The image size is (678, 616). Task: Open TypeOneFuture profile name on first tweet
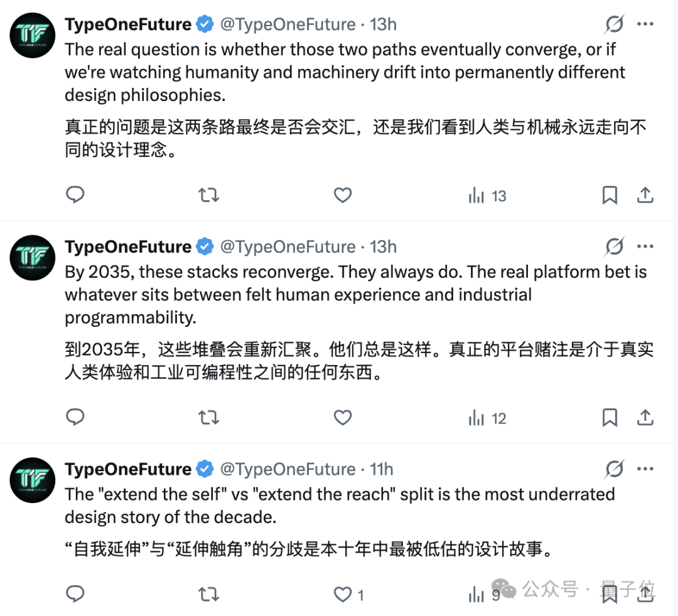pyautogui.click(x=127, y=24)
